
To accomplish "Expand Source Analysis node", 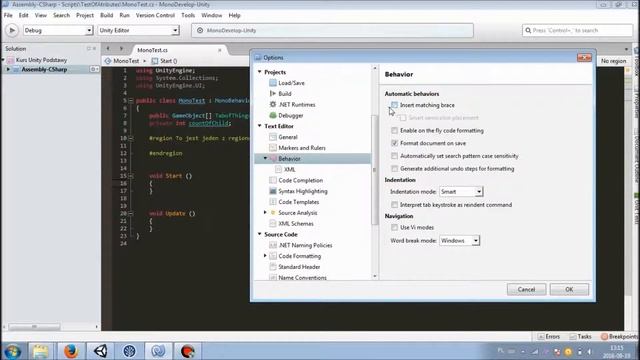I will point(265,213).
